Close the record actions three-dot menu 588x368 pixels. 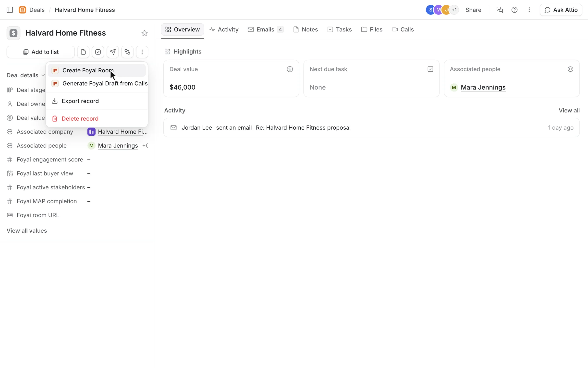click(x=142, y=52)
